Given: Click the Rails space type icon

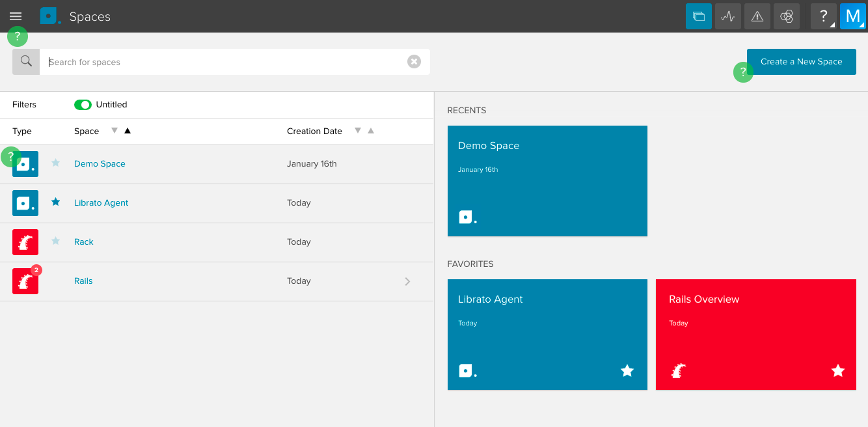Looking at the screenshot, I should pos(25,281).
